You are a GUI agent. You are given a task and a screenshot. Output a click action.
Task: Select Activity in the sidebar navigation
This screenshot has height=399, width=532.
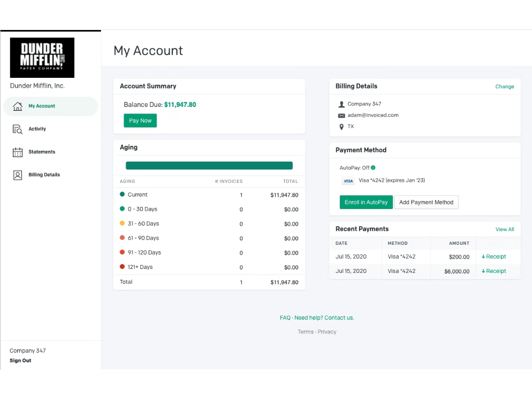37,129
